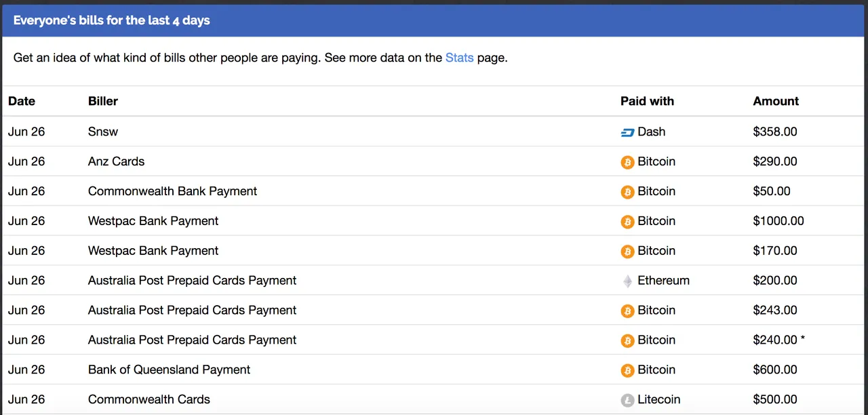Click the Dash payment method label
The image size is (868, 415).
[652, 132]
